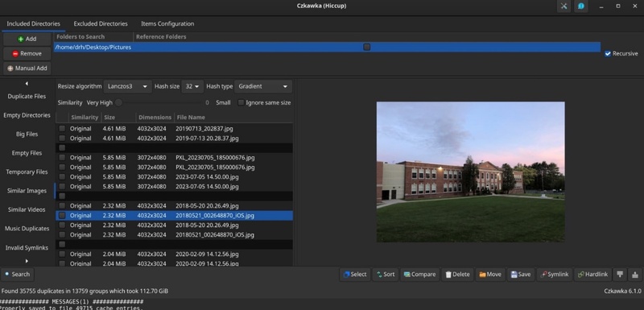The image size is (644, 310).
Task: Enable Ignore same size checkbox
Action: point(241,102)
